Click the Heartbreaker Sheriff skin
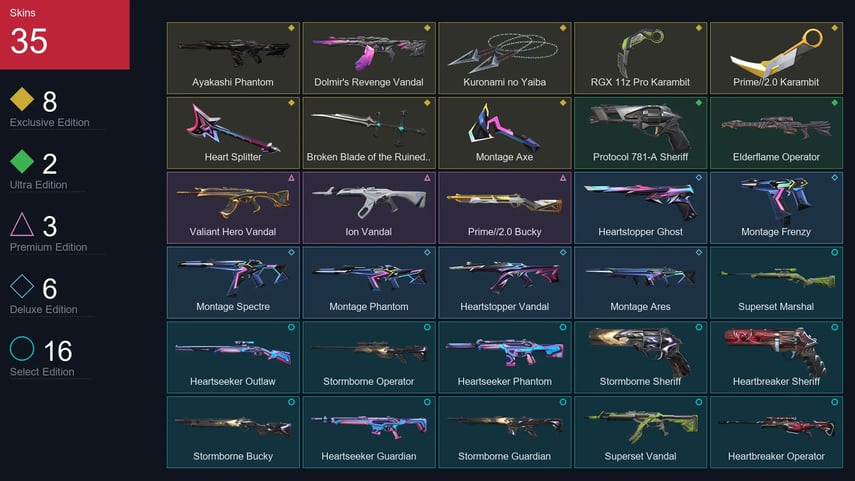Viewport: 855px width, 481px height. click(776, 357)
